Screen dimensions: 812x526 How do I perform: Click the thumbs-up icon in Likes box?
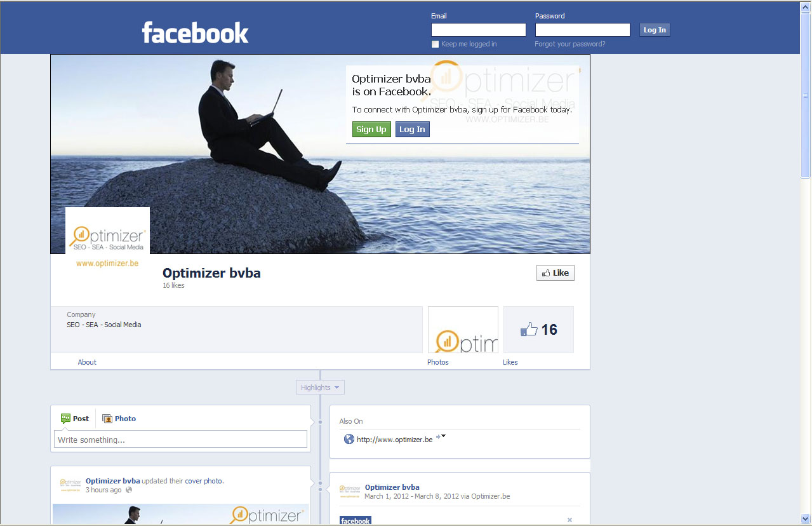[x=529, y=330]
